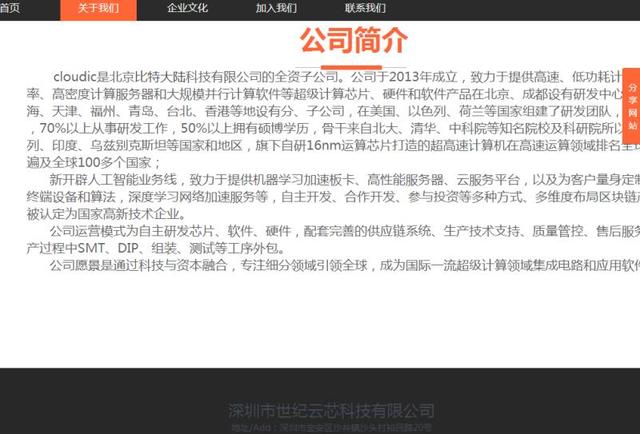Viewport: 640px width, 434px height.
Task: Click paragraph starting 公司运营模式为自主研发芯片
Action: point(333,240)
